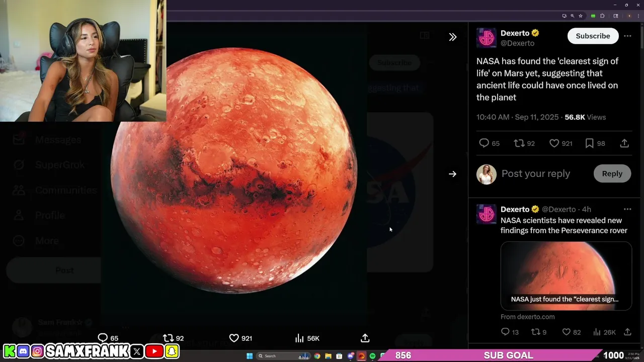This screenshot has width=644, height=362.
Task: Click the reply icon showing 65 in side panel
Action: pos(484,143)
